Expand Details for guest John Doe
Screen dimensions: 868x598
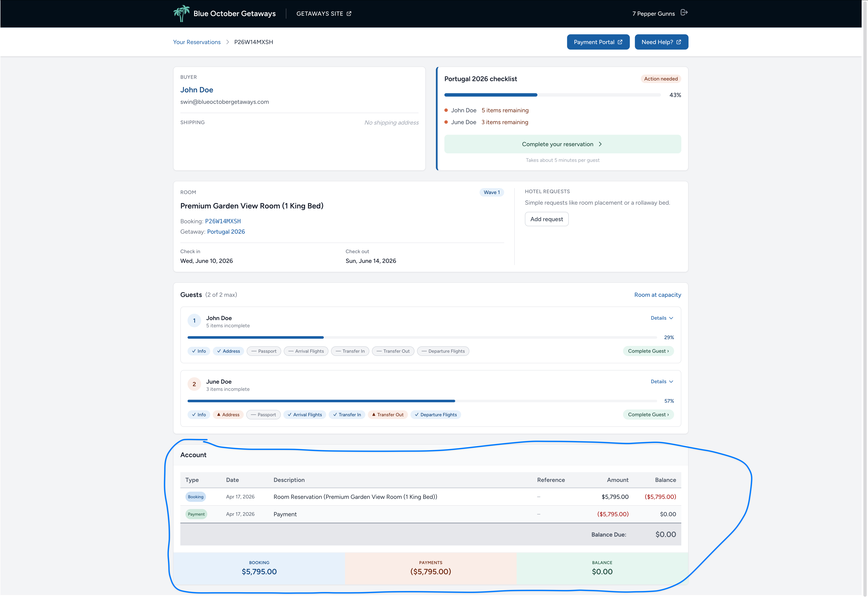pos(662,318)
